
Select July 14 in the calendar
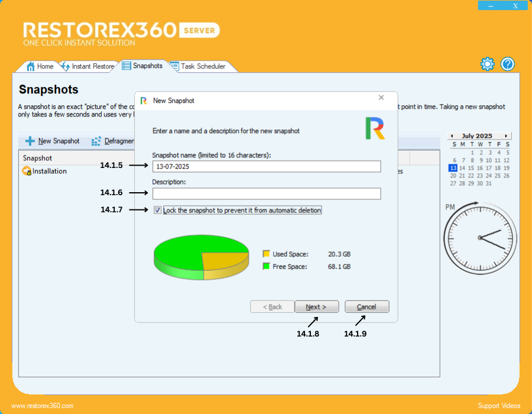(x=462, y=168)
